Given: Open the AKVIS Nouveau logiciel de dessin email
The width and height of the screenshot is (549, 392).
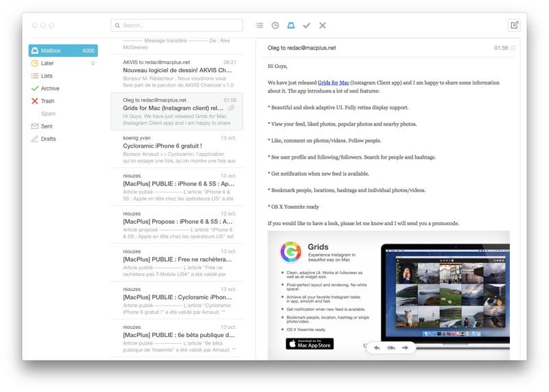Looking at the screenshot, I should (x=176, y=73).
